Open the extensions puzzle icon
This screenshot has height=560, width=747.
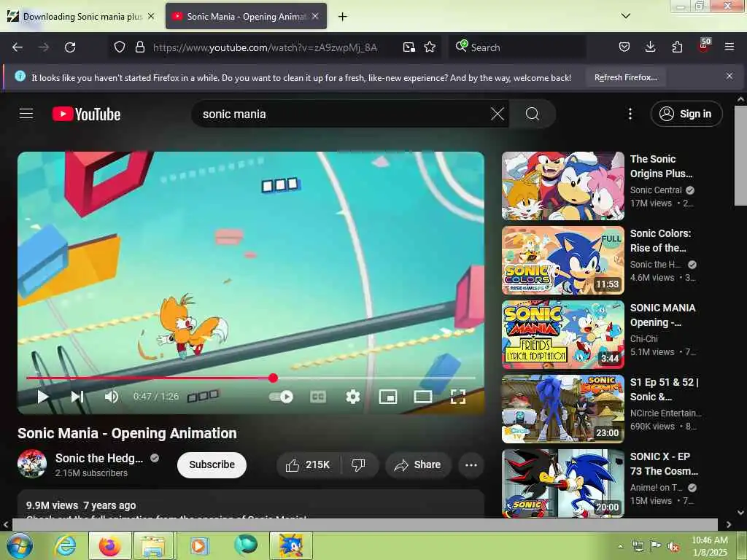pyautogui.click(x=677, y=47)
